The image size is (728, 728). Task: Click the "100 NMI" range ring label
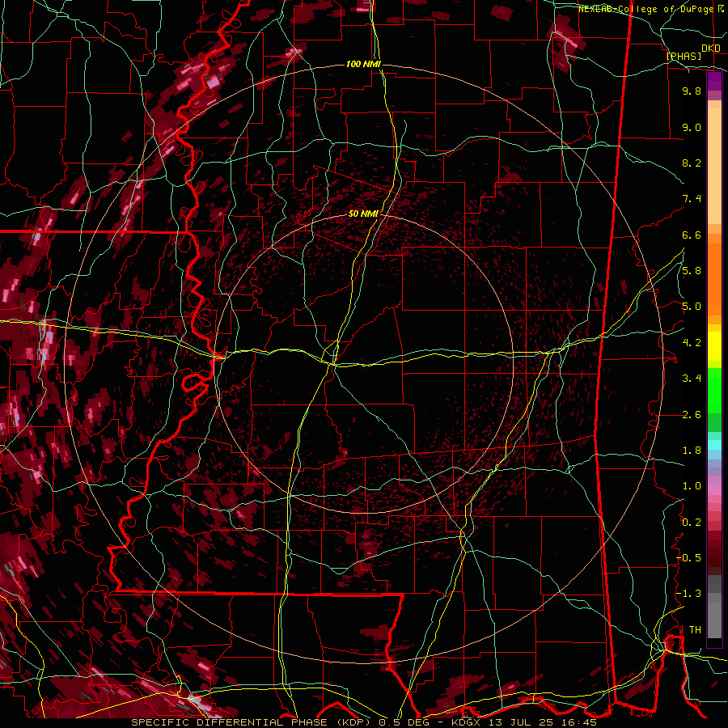point(363,64)
